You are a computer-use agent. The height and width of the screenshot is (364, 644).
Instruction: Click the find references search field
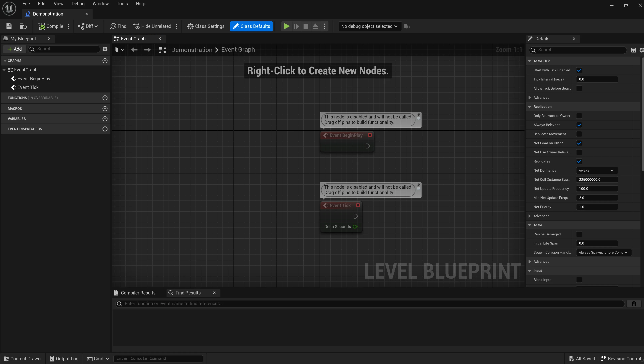pyautogui.click(x=370, y=304)
